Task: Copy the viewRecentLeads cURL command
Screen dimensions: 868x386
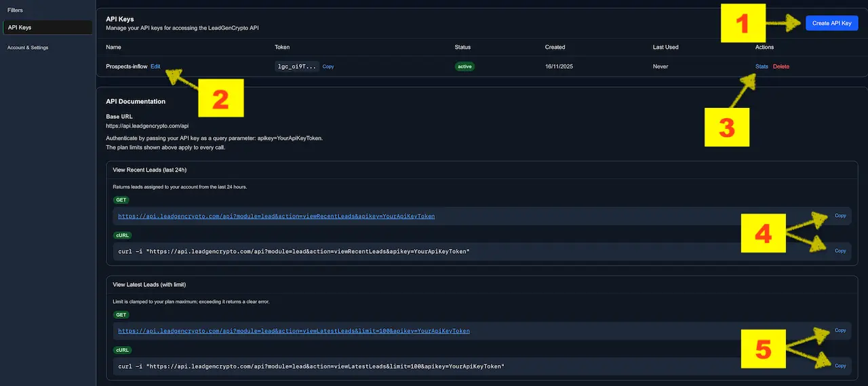Action: click(840, 251)
